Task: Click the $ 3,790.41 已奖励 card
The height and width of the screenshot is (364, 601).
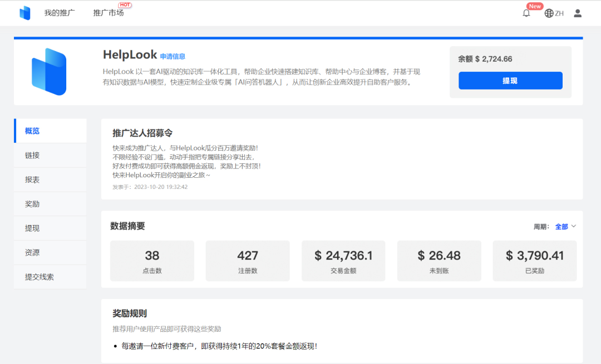Action: tap(535, 261)
